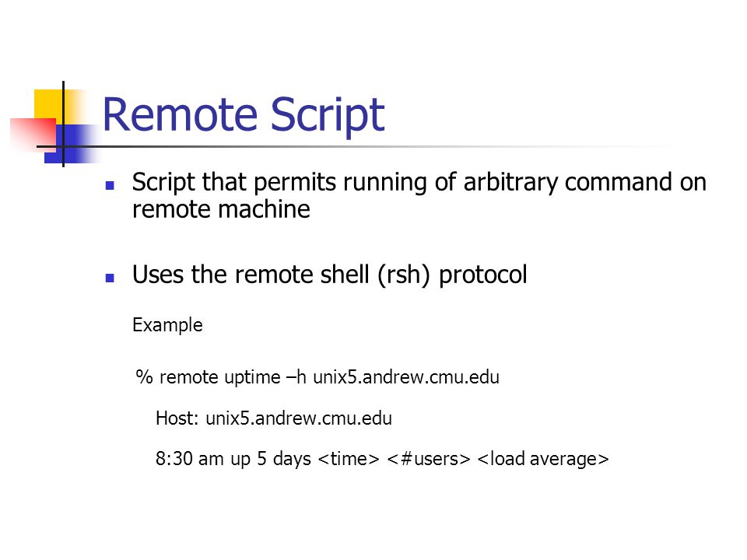Viewport: 747px width, 560px height.
Task: Click the '<#users>' placeholder
Action: click(x=428, y=459)
